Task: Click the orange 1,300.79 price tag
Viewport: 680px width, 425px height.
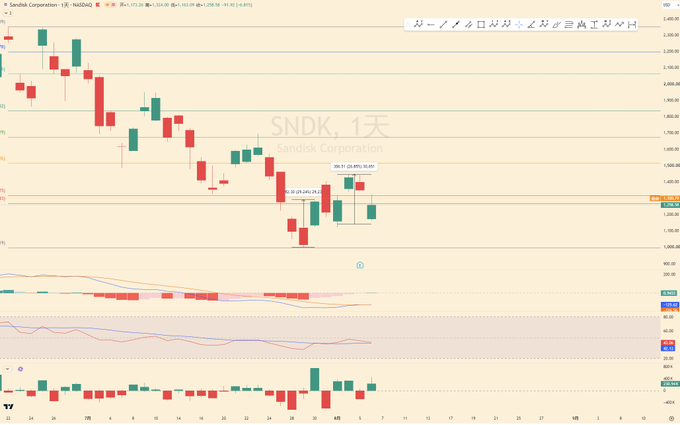Action: pos(670,198)
